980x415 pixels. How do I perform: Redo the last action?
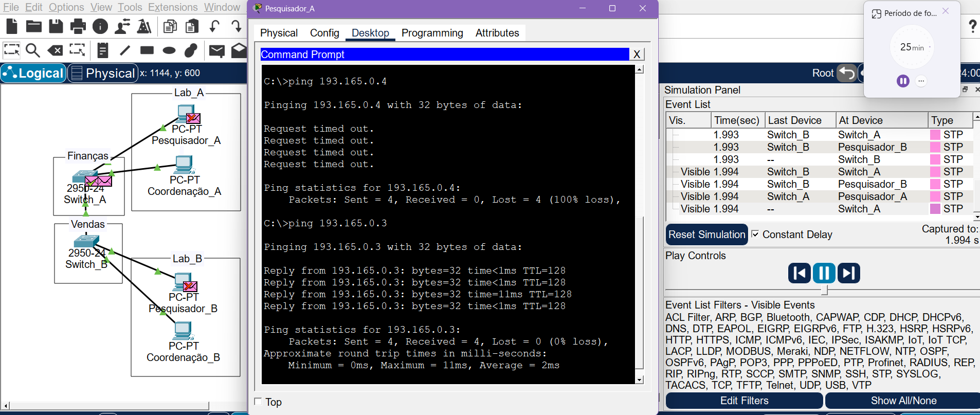click(236, 26)
